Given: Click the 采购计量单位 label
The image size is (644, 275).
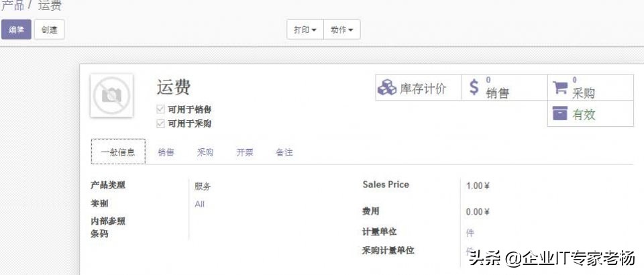Looking at the screenshot, I should coord(388,250).
